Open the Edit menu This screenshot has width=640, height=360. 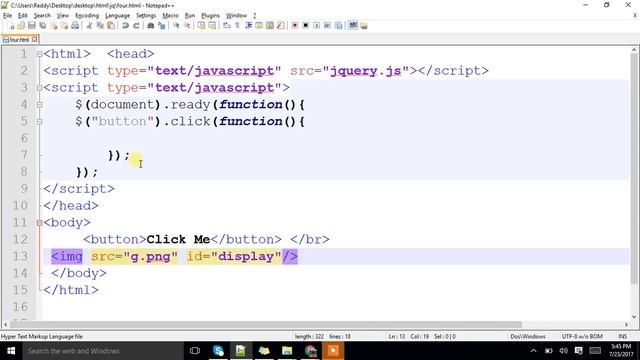coord(22,16)
